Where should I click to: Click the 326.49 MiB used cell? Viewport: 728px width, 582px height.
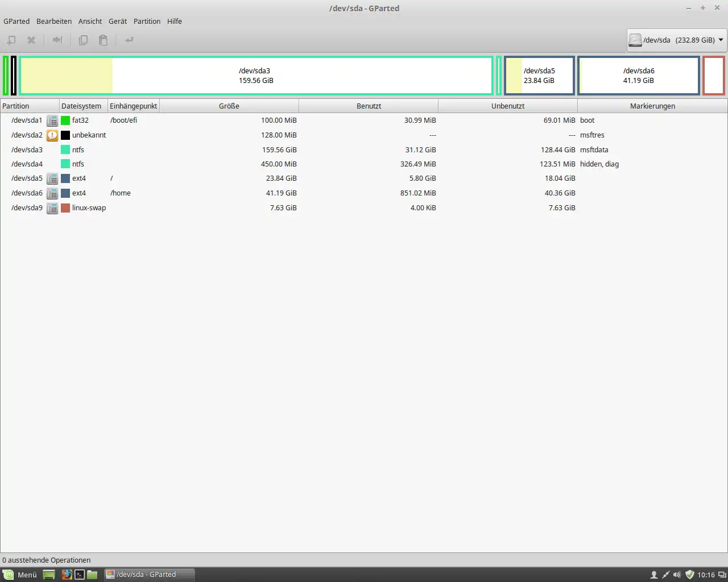pyautogui.click(x=418, y=164)
